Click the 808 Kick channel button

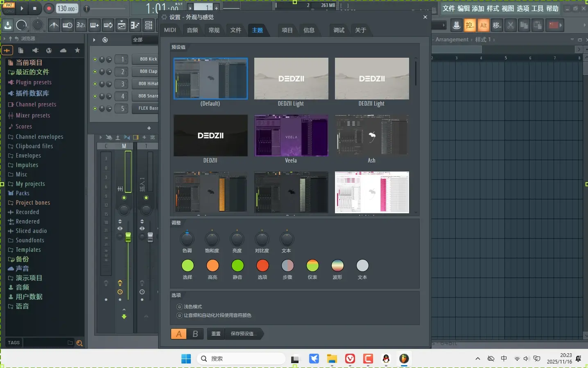(x=145, y=59)
